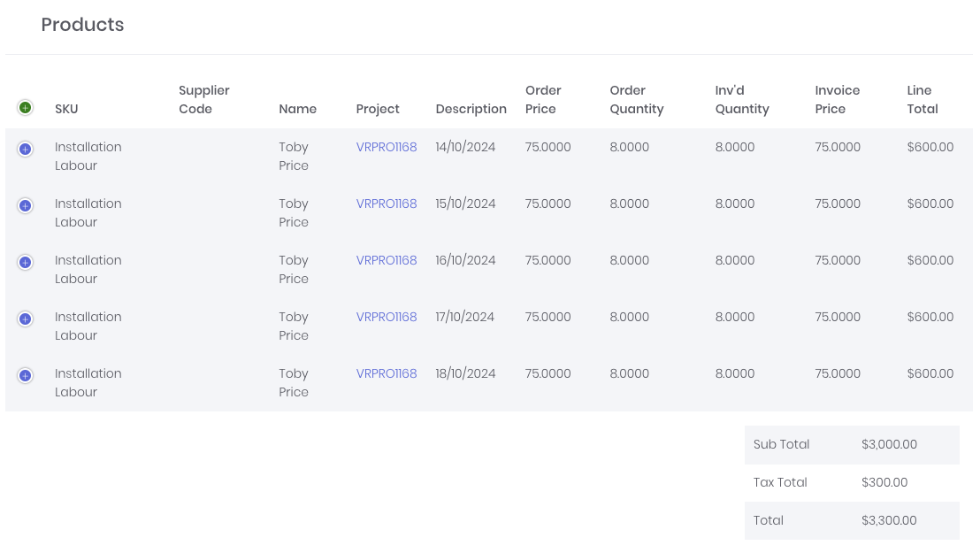Expand the 15/10/2024 Installation Labour row
Screen dimensions: 980x553
tap(25, 206)
